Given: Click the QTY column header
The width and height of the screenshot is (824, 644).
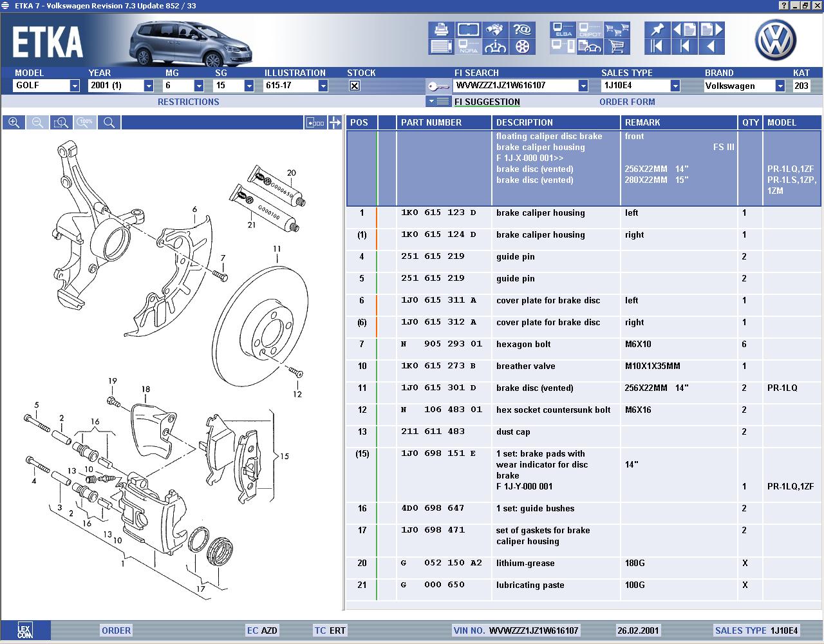Looking at the screenshot, I should pos(751,122).
